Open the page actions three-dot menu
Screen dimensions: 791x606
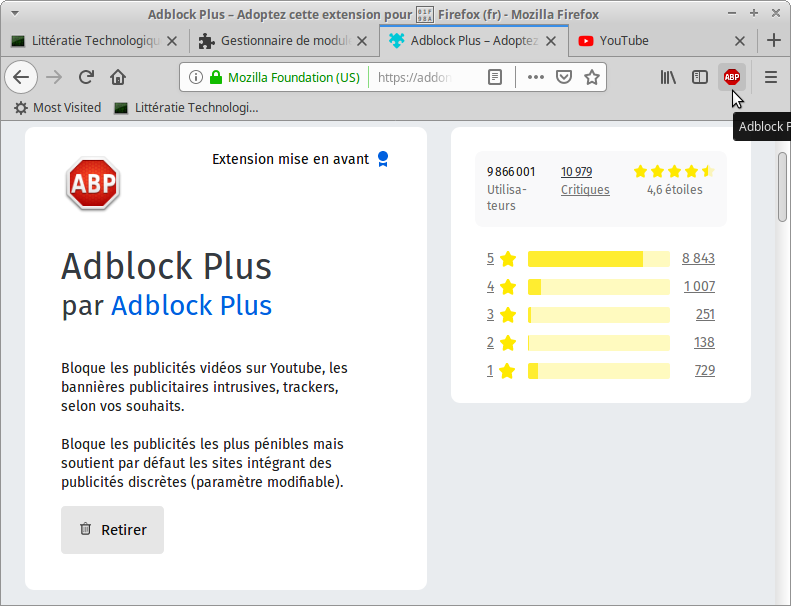pos(536,77)
